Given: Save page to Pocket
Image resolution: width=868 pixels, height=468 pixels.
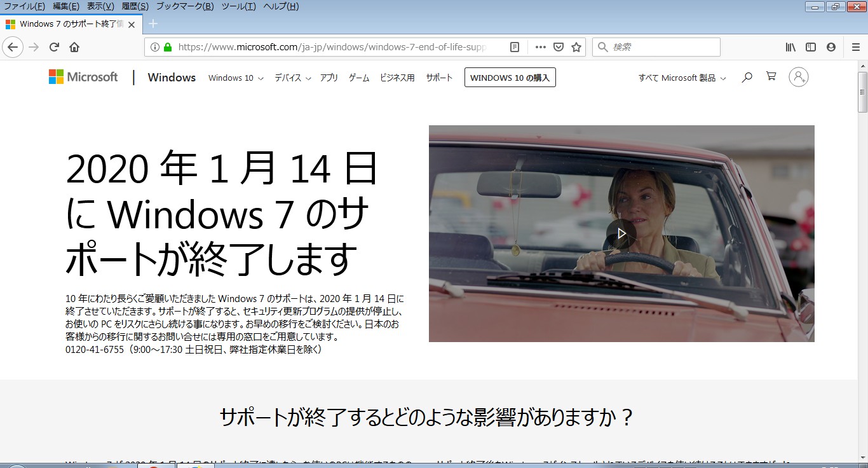Looking at the screenshot, I should 558,47.
